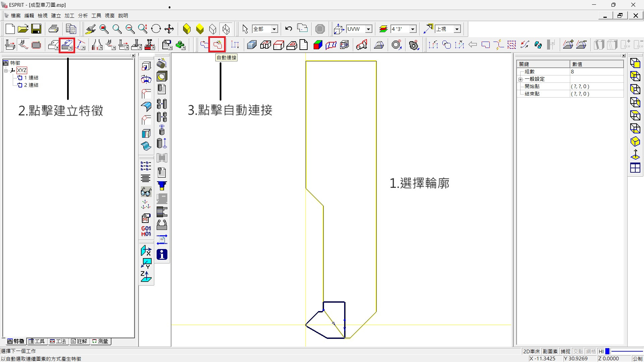The height and width of the screenshot is (362, 644).
Task: Toggle 副圖素 sub-element mode in status bar
Action: click(x=550, y=351)
